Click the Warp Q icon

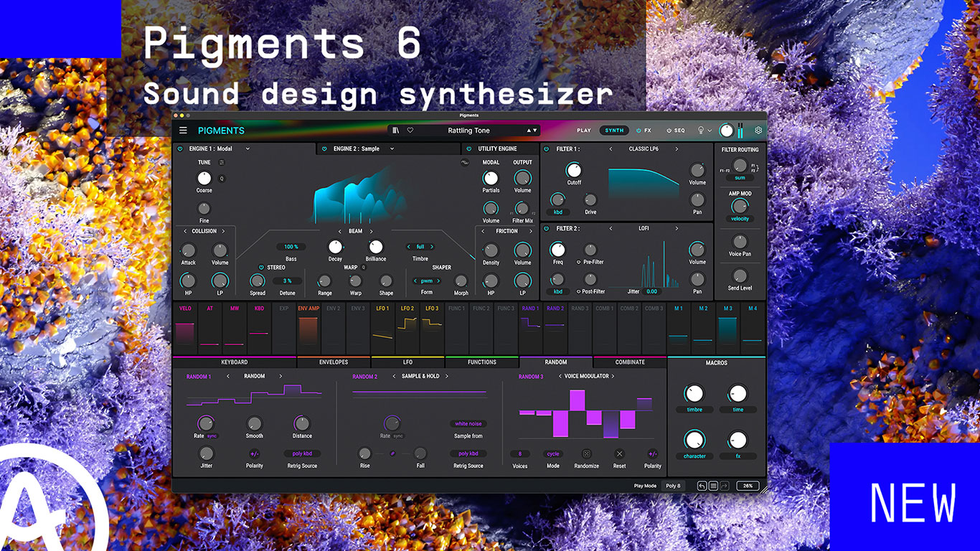click(364, 268)
